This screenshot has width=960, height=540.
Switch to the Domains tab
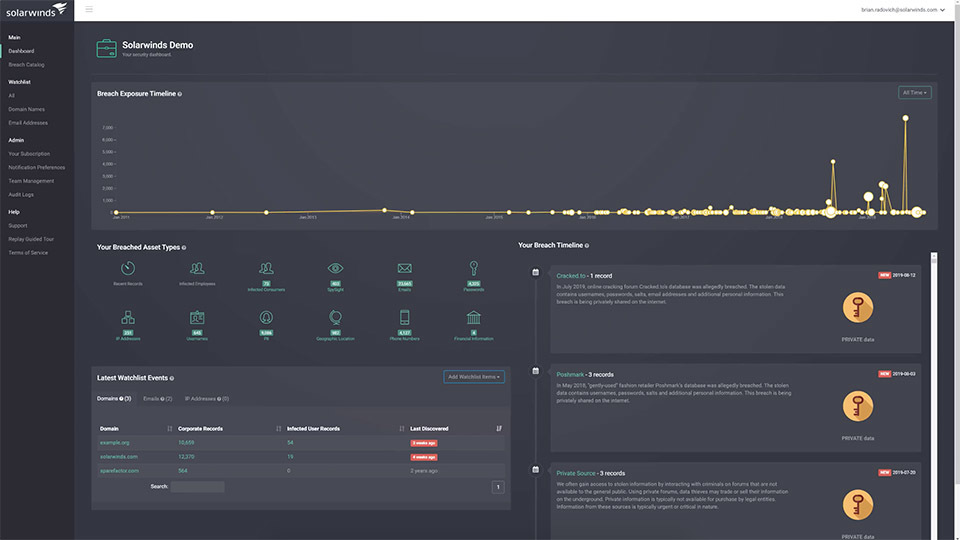[x=114, y=399]
